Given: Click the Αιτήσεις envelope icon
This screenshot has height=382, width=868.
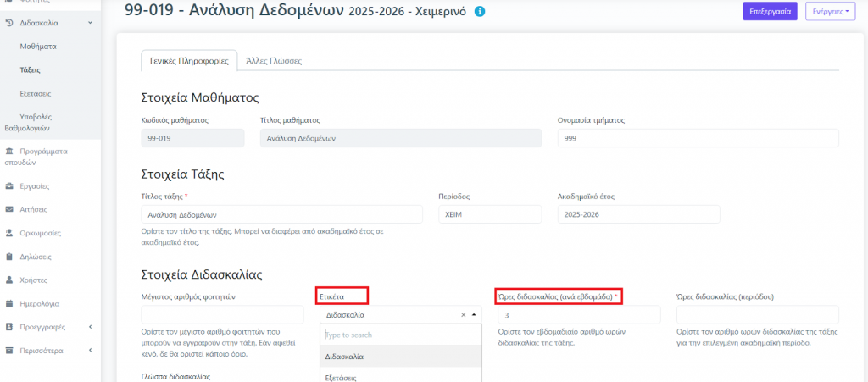Looking at the screenshot, I should tap(8, 208).
